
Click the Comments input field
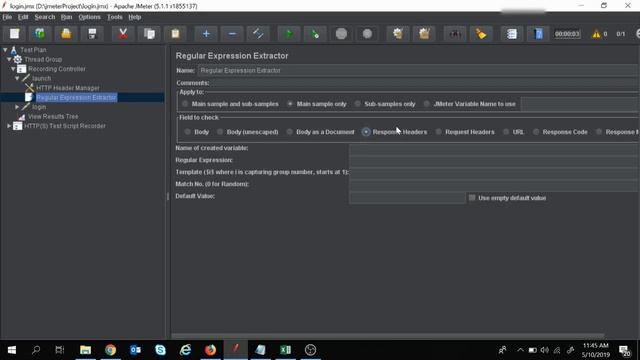[424, 83]
